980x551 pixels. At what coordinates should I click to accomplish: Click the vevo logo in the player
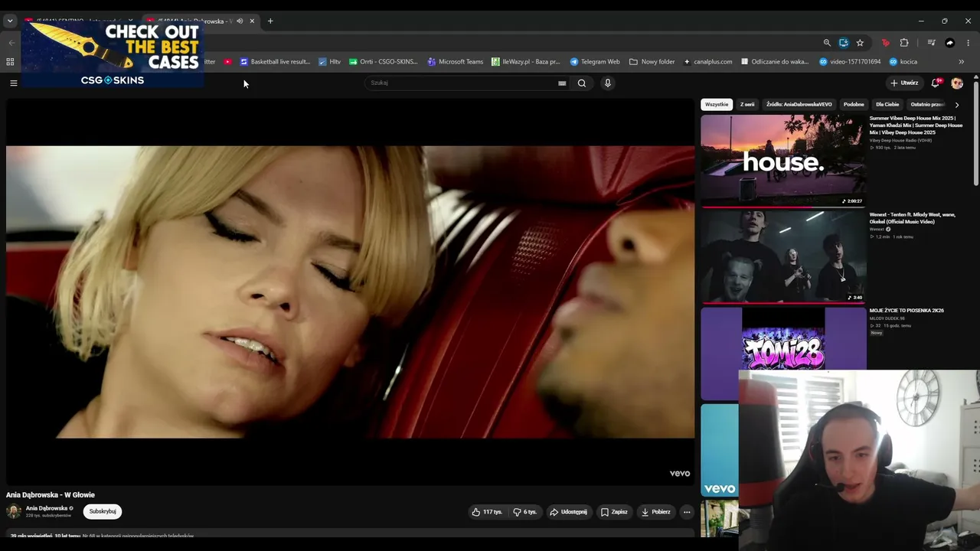pos(680,474)
